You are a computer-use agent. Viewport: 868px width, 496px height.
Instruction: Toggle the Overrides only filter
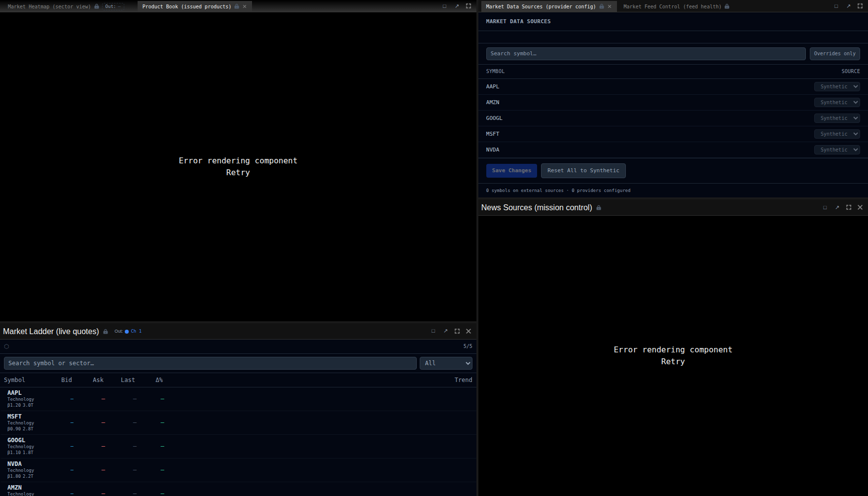pos(834,54)
